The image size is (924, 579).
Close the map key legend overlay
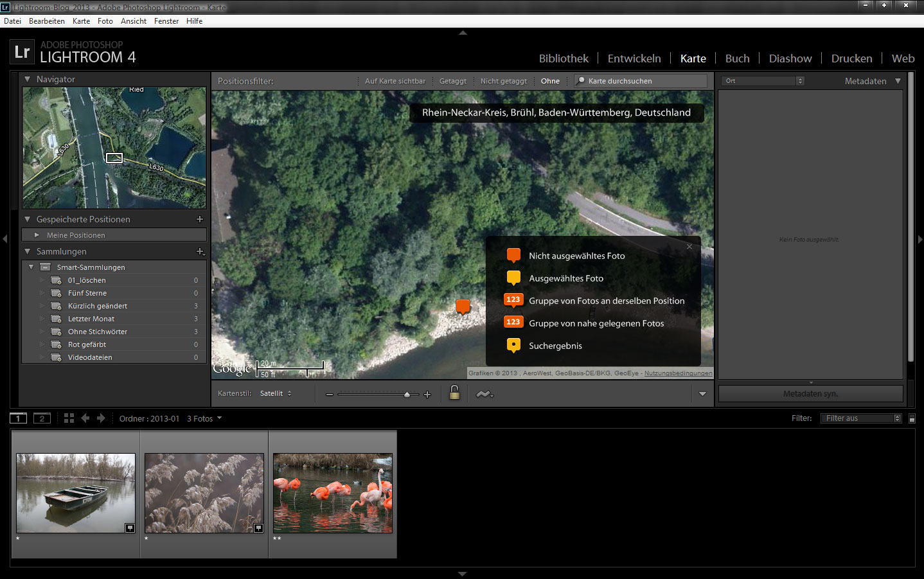point(689,247)
